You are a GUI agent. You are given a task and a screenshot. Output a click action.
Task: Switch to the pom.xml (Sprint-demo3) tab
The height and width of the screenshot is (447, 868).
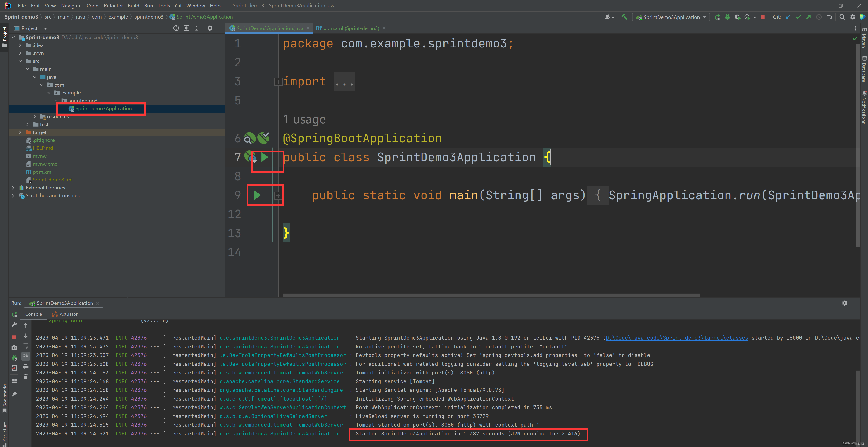351,28
